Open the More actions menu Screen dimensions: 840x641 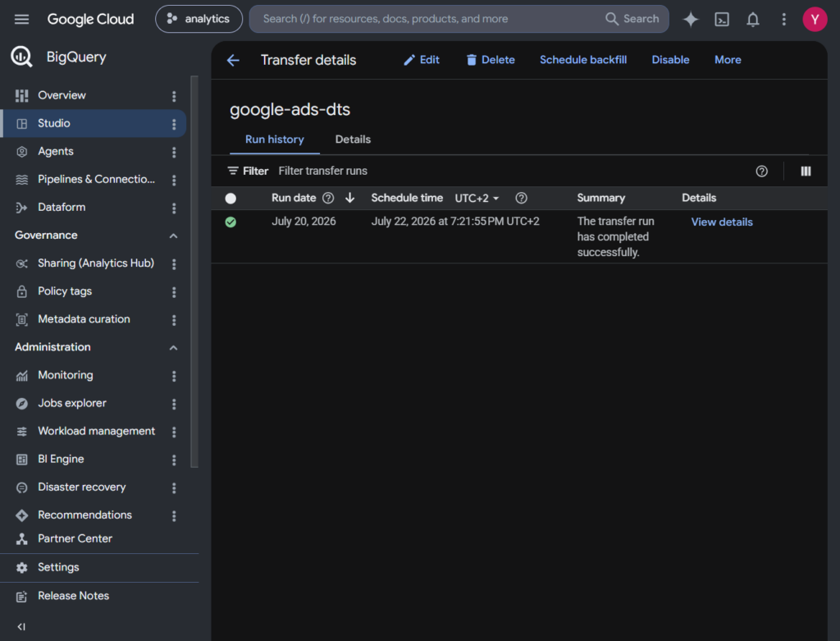(728, 60)
